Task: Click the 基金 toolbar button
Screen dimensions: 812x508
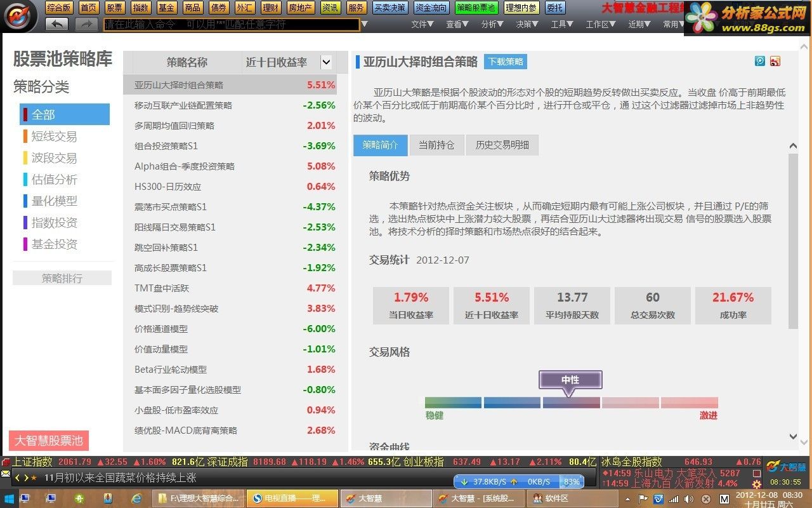Action: tap(167, 8)
